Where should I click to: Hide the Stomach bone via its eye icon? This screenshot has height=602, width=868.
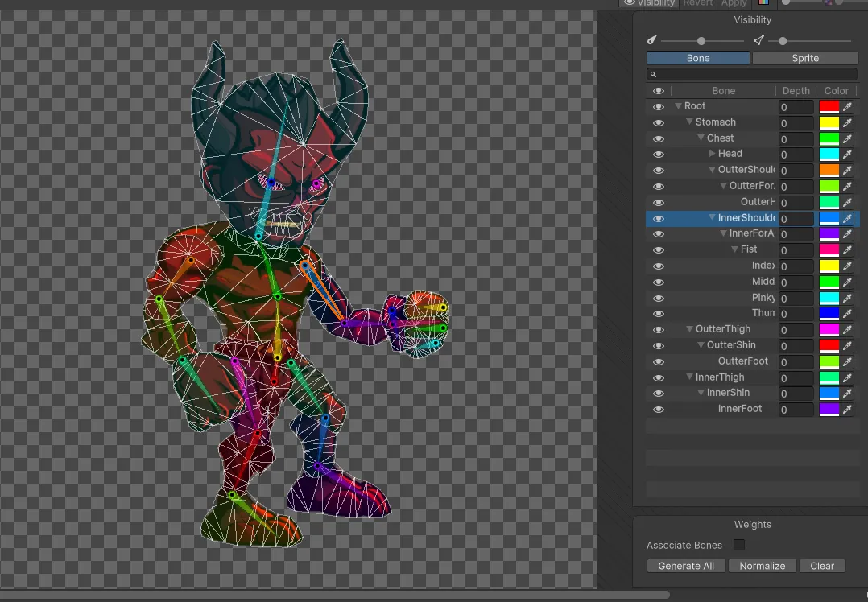[x=658, y=123]
